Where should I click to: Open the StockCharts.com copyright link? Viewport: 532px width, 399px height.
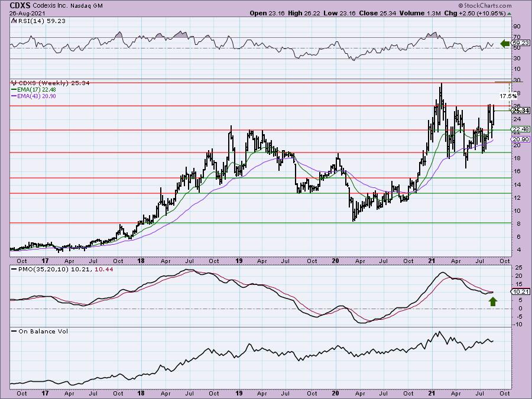(x=485, y=5)
